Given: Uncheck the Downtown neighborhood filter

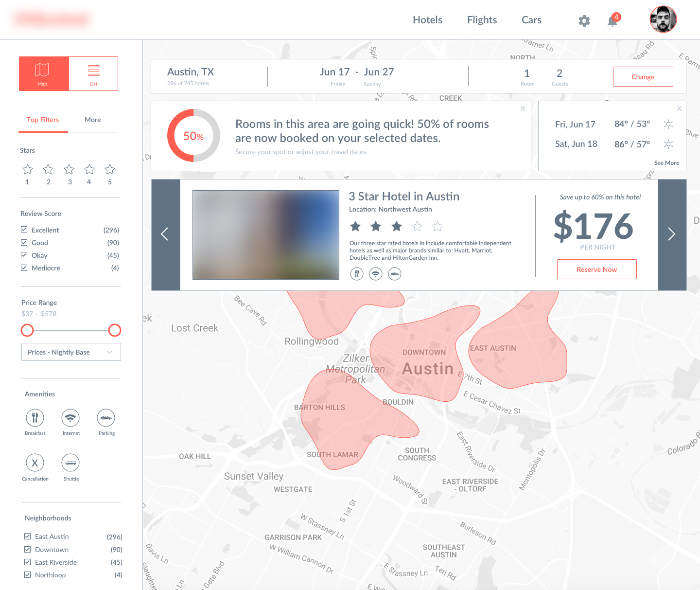Looking at the screenshot, I should tap(28, 549).
